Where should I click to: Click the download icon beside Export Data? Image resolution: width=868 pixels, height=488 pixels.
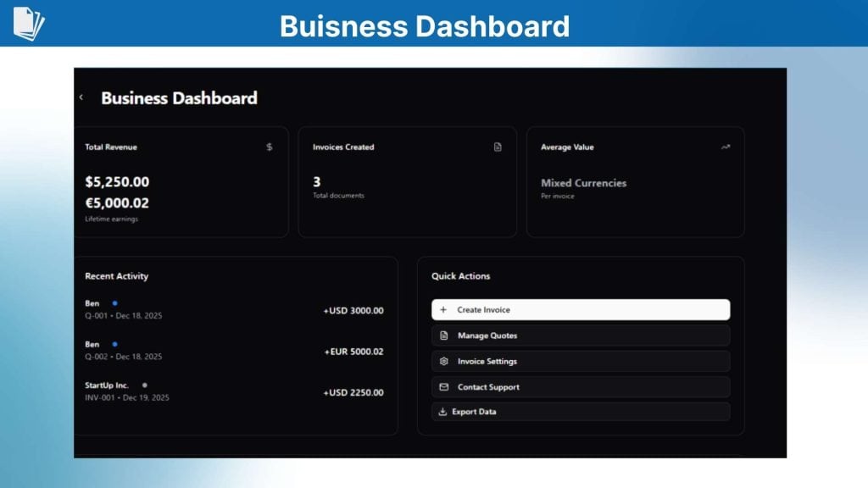click(x=443, y=412)
